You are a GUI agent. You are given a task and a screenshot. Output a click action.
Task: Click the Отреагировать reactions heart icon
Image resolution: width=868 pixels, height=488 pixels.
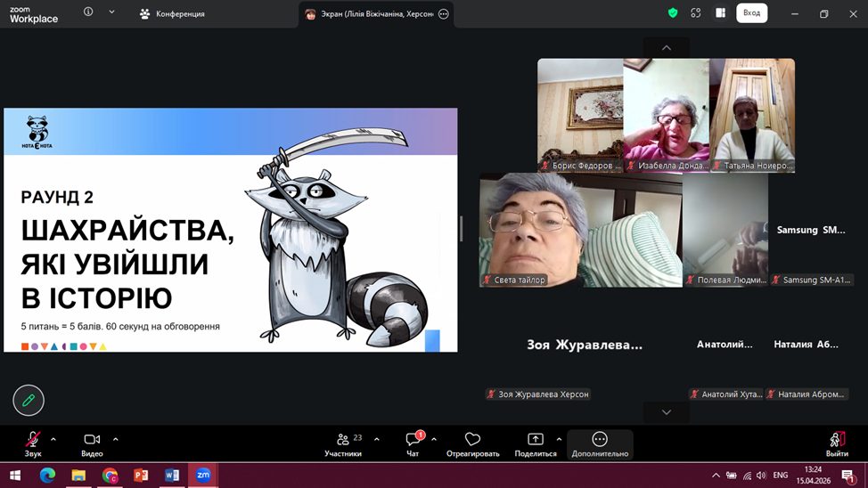click(x=472, y=440)
